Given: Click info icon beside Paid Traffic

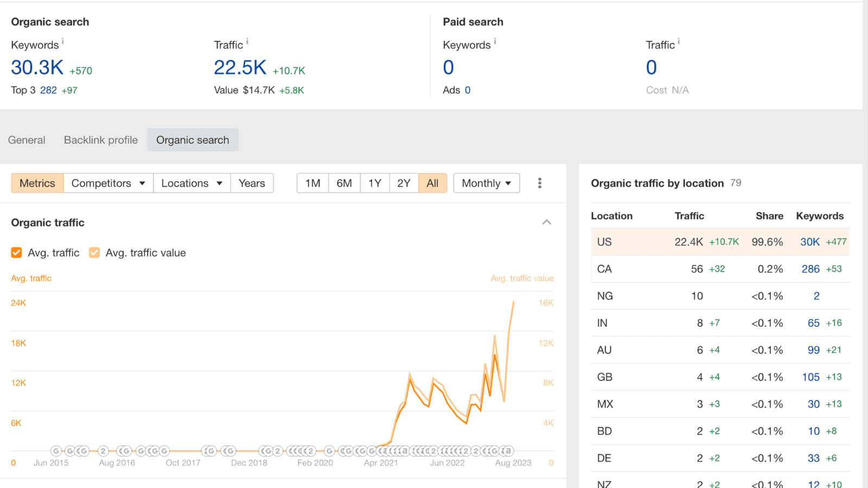Looking at the screenshot, I should tap(679, 41).
